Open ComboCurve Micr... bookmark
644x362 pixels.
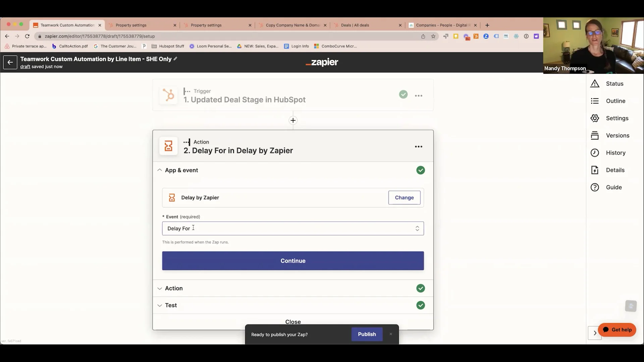tap(335, 46)
